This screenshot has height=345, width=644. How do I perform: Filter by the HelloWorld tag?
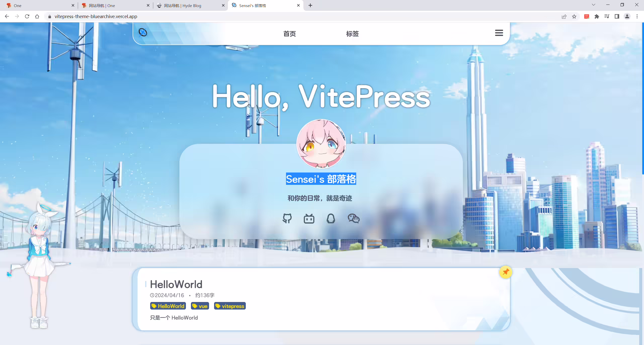168,306
